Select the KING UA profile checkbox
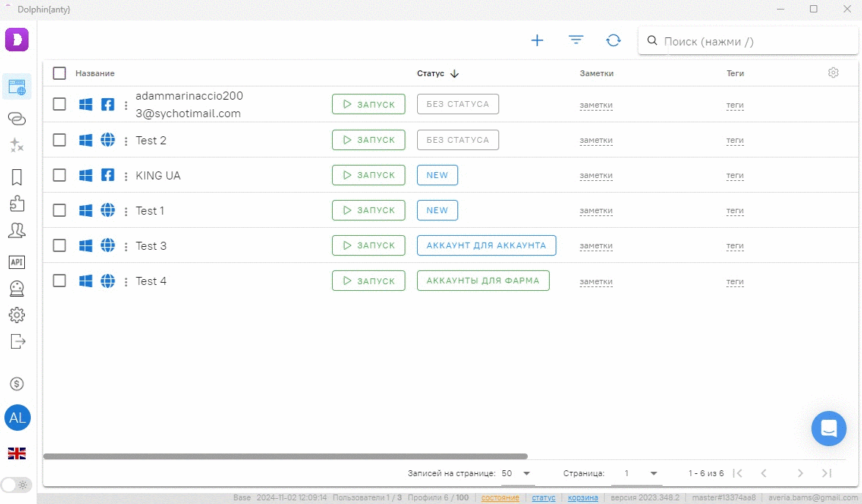 click(59, 175)
